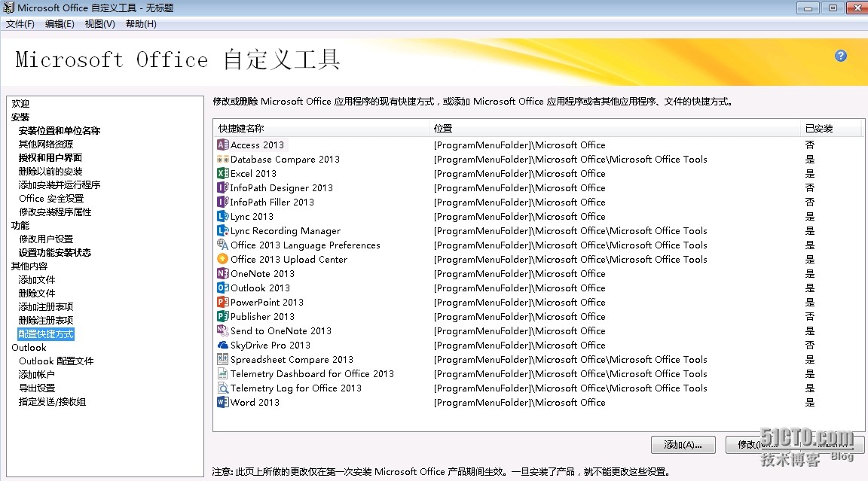Open Office 安全设置 page
868x481 pixels.
(x=51, y=199)
